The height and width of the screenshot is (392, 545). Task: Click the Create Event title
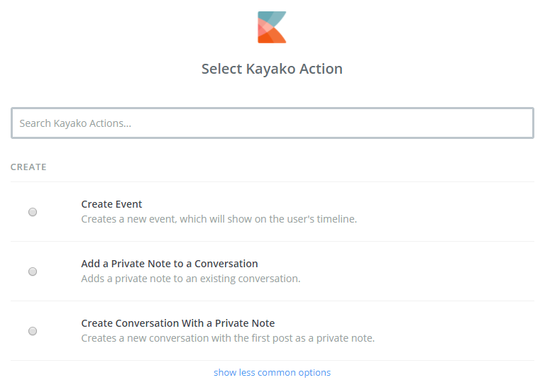[112, 204]
